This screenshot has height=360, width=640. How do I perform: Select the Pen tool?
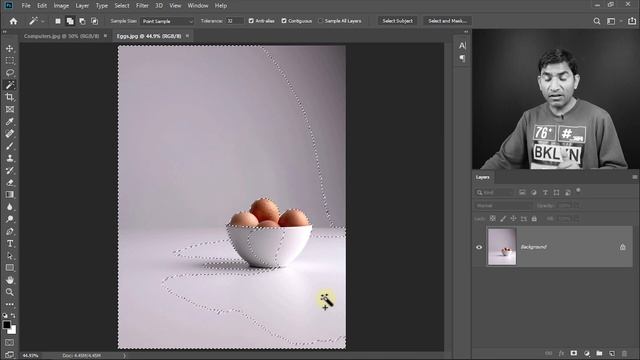pos(10,231)
